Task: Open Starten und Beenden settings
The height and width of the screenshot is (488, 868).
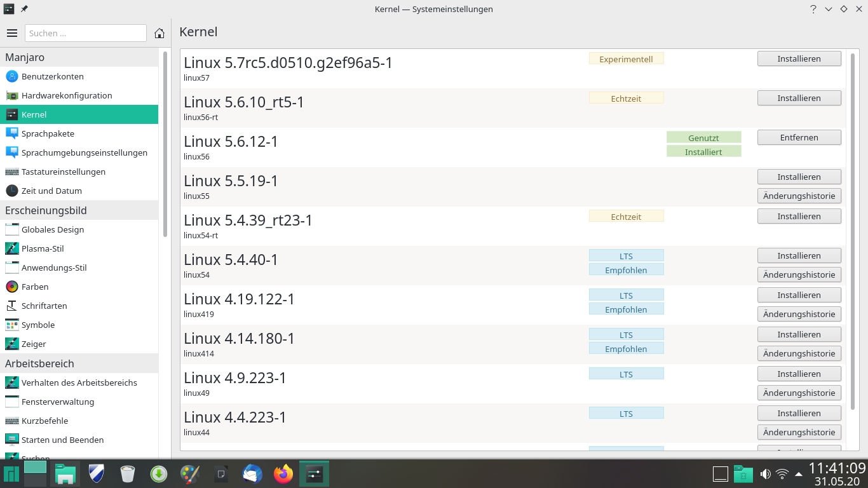Action: (79, 440)
